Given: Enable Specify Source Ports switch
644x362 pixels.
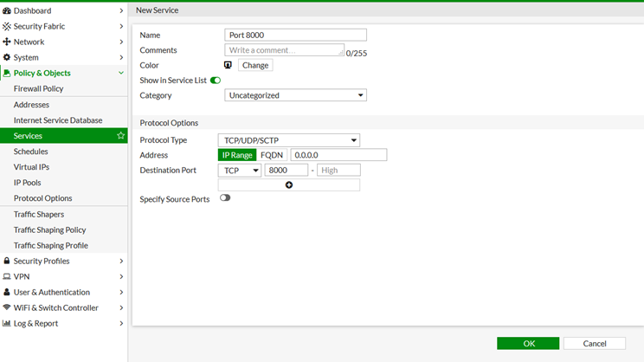Looking at the screenshot, I should coord(225,197).
